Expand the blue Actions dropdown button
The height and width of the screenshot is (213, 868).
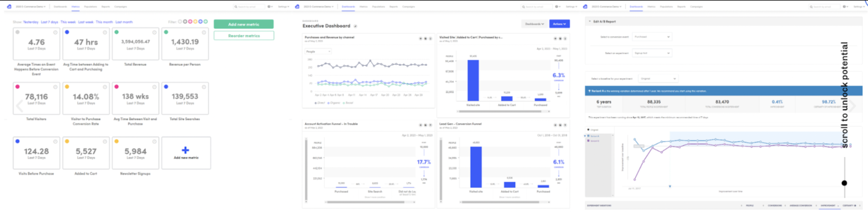[x=559, y=24]
